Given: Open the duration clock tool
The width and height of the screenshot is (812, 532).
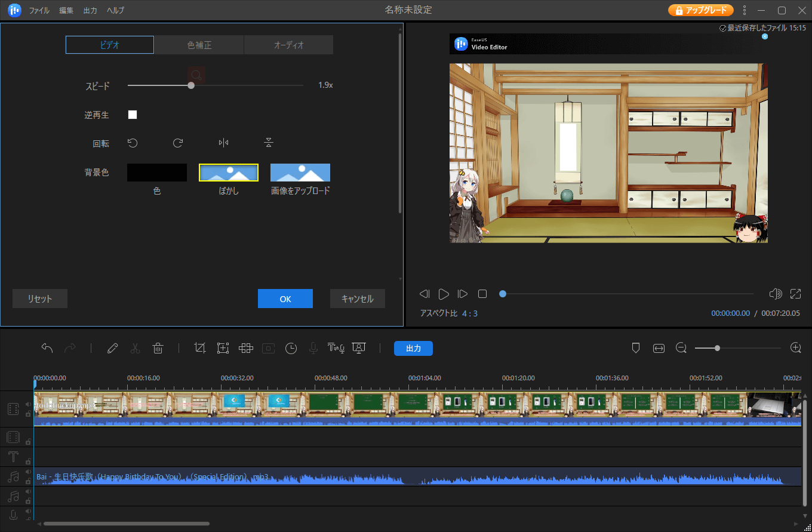Looking at the screenshot, I should pyautogui.click(x=291, y=348).
